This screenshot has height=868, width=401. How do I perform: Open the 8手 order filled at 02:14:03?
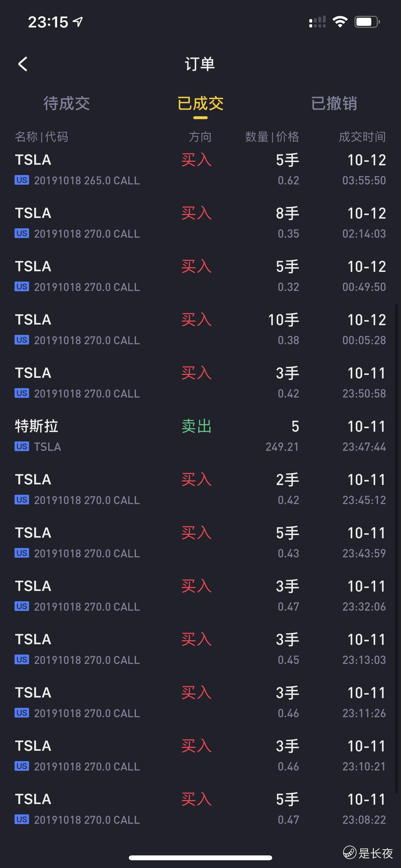click(x=200, y=223)
